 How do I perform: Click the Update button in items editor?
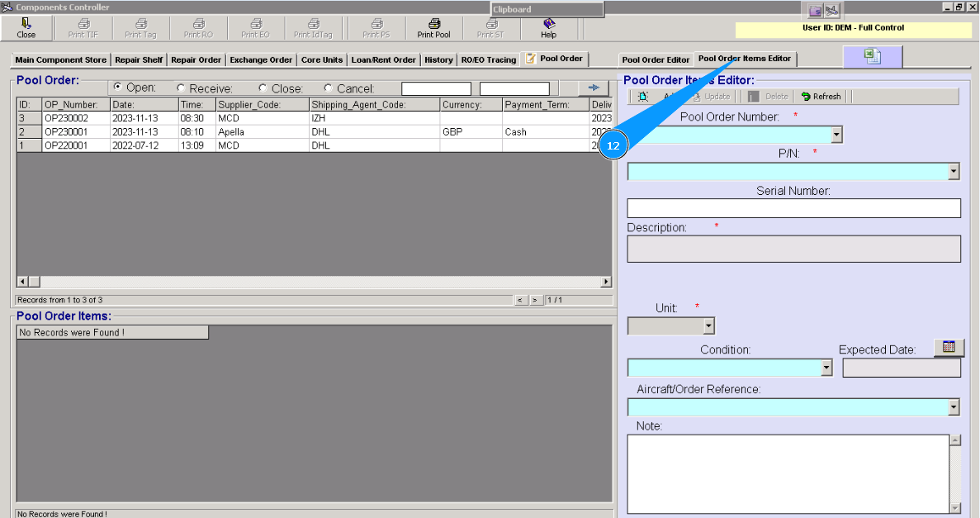point(711,97)
